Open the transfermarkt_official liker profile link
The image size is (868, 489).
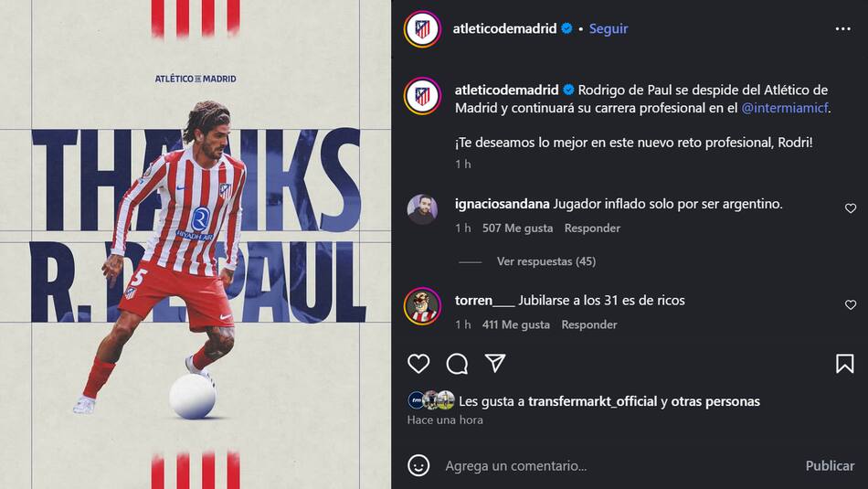tap(592, 401)
